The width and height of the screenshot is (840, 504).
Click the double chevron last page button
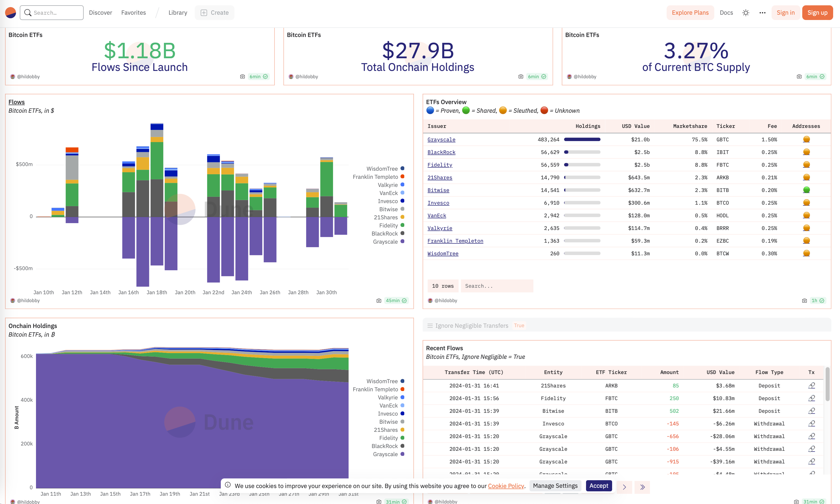click(642, 487)
